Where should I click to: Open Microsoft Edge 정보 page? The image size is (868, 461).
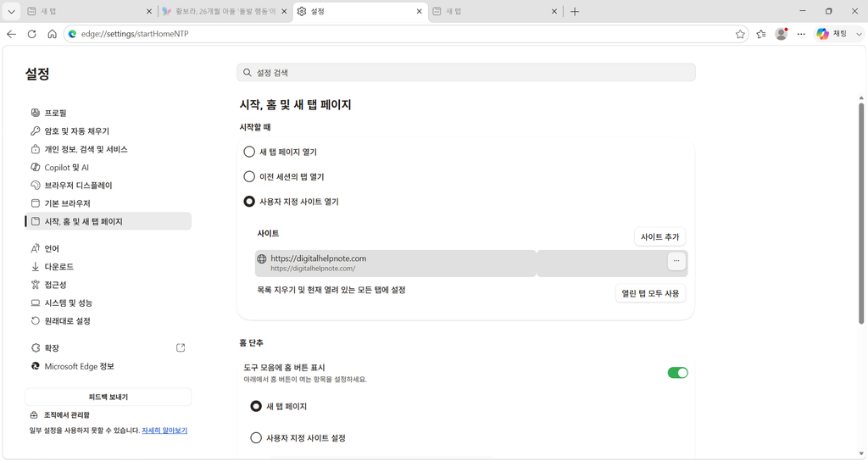tap(108, 366)
